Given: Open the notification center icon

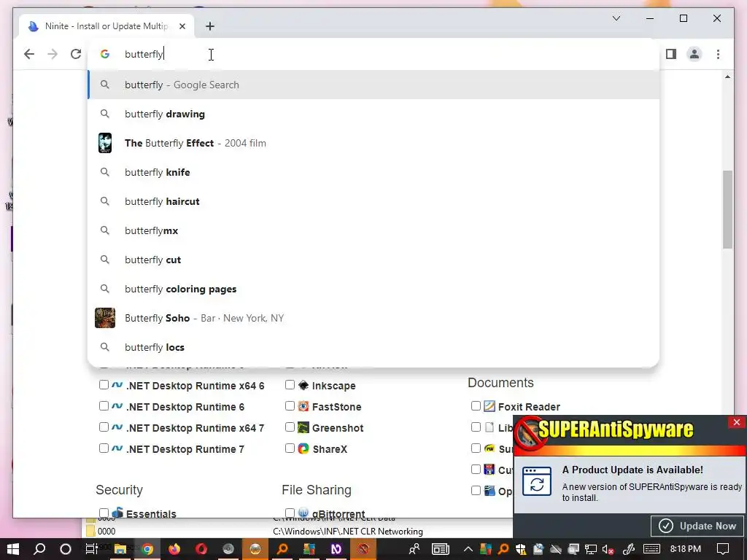Looking at the screenshot, I should [x=723, y=549].
